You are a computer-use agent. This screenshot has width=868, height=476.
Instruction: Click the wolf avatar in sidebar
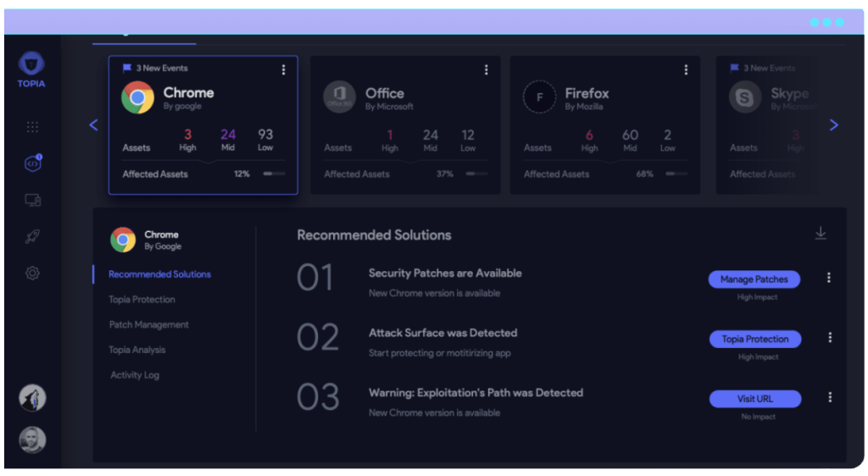[32, 398]
